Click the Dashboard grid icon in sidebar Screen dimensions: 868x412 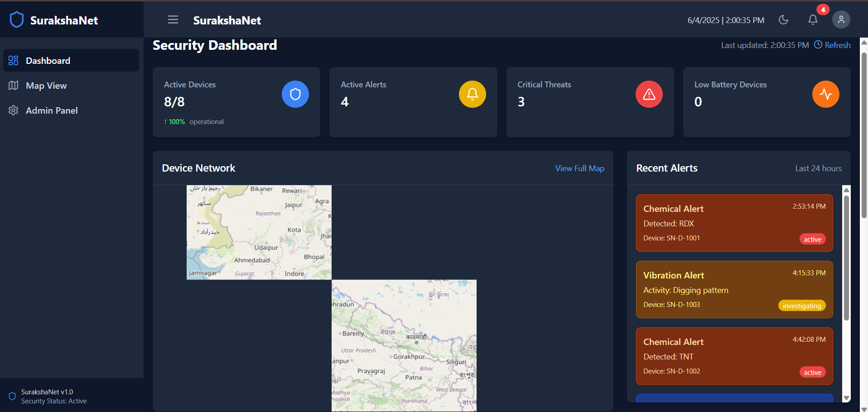point(14,61)
